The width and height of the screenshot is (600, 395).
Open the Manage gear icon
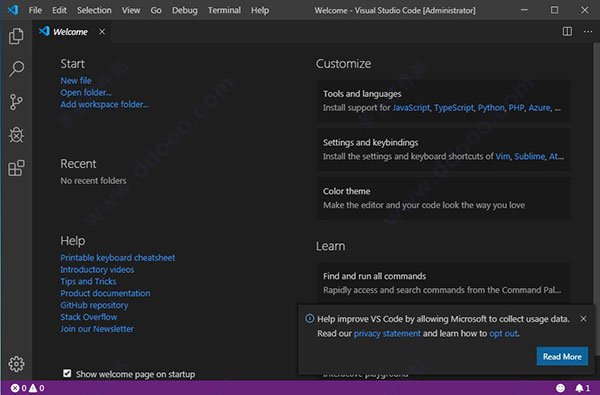tap(16, 364)
